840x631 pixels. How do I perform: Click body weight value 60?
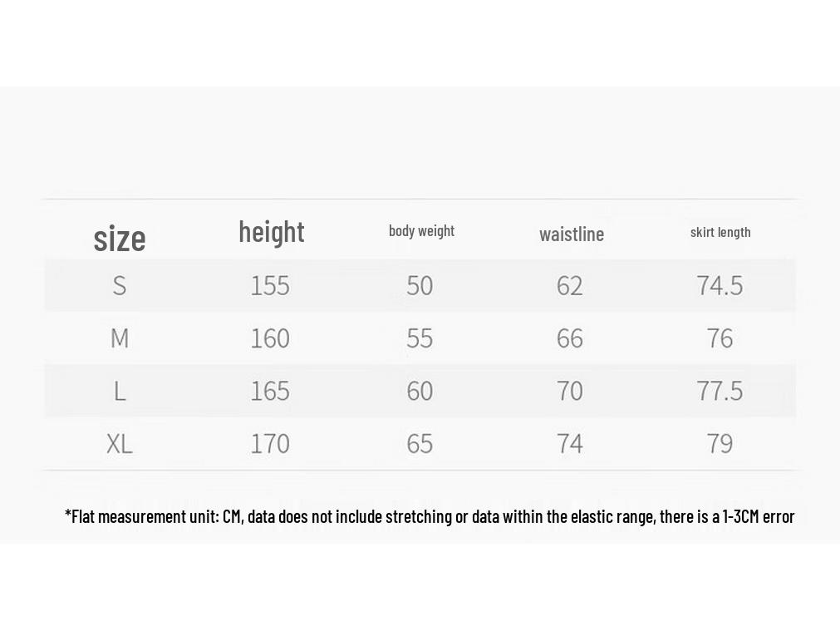coord(420,391)
